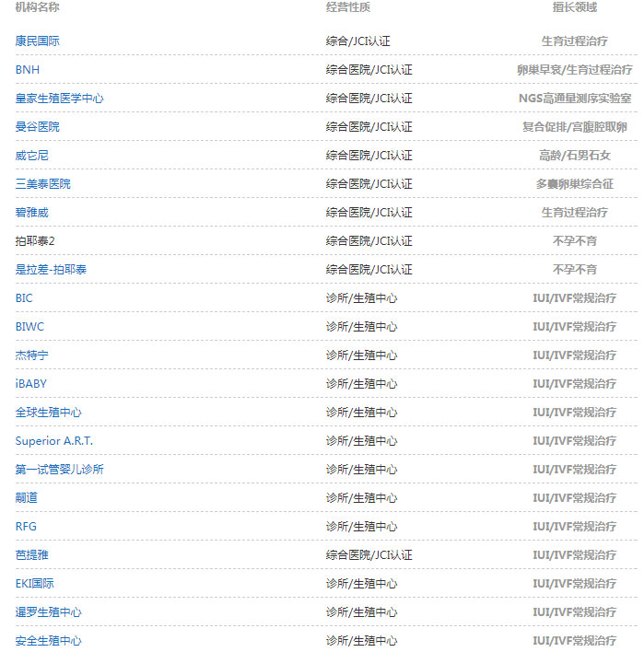The height and width of the screenshot is (652, 644).
Task: Click the RFG link
Action: tap(26, 527)
